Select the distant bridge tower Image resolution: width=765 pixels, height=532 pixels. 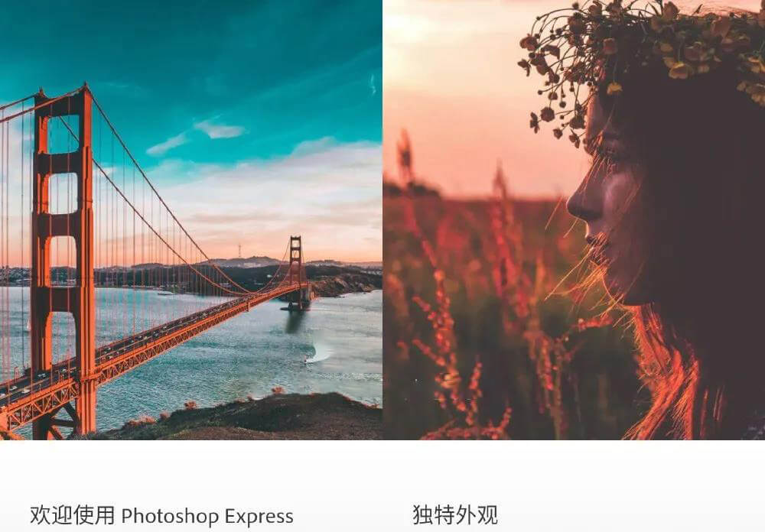[295, 272]
